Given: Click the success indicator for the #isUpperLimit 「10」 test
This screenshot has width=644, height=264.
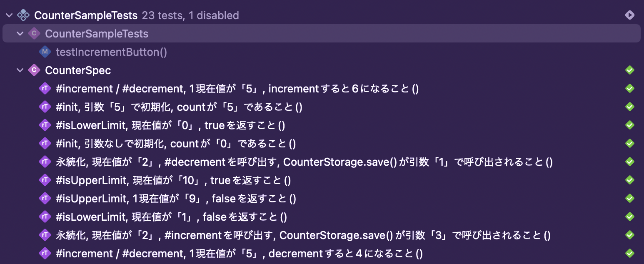Looking at the screenshot, I should click(630, 180).
